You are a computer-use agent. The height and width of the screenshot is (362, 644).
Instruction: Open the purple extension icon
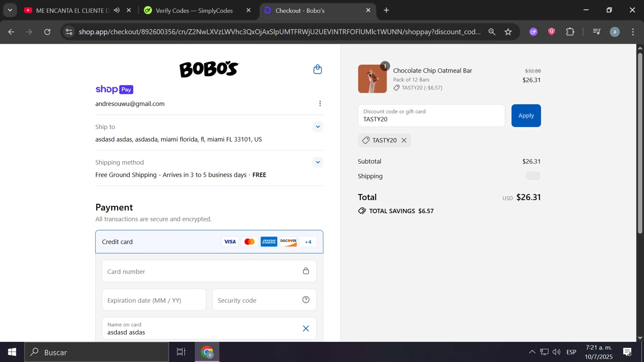534,32
